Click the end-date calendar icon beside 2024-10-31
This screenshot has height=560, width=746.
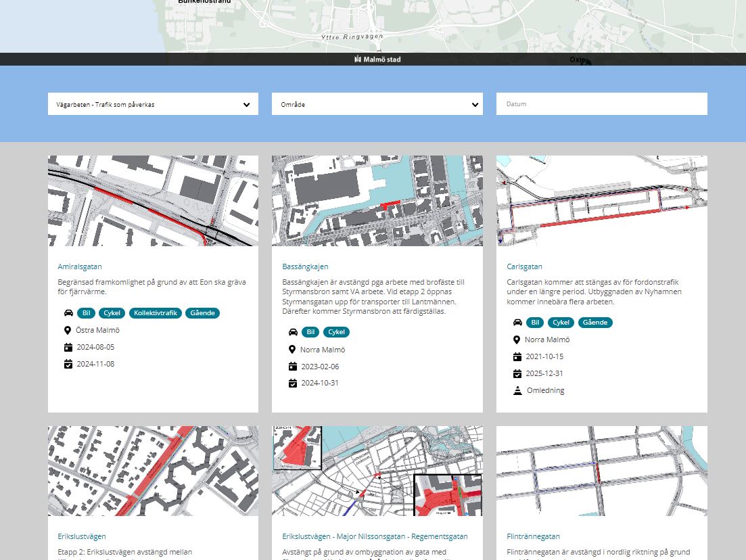(292, 383)
